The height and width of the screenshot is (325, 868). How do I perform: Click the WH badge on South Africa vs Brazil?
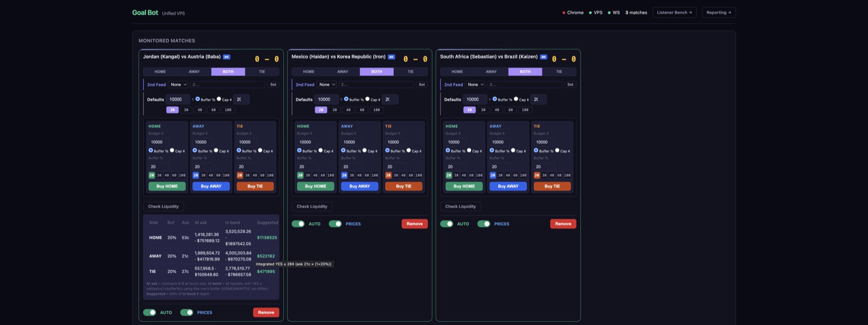click(544, 57)
